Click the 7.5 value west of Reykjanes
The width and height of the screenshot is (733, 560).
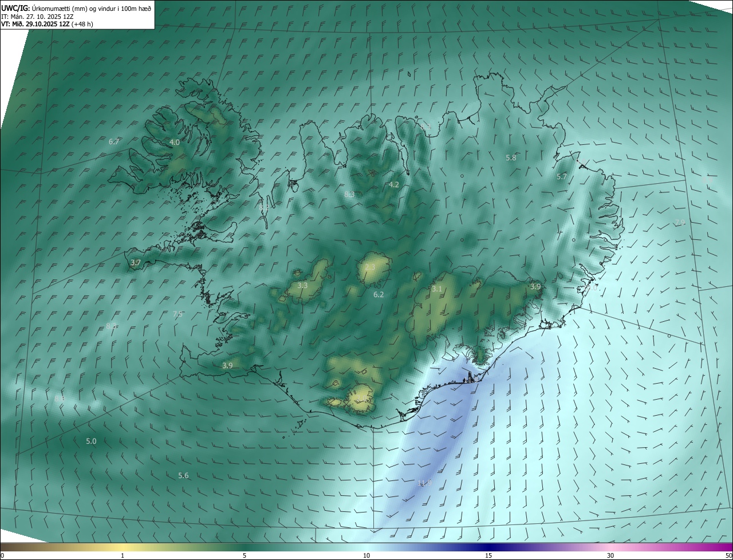click(178, 314)
